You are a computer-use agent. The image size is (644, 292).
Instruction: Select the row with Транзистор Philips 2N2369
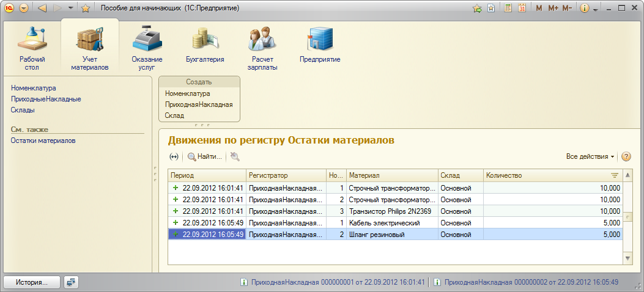(x=395, y=211)
